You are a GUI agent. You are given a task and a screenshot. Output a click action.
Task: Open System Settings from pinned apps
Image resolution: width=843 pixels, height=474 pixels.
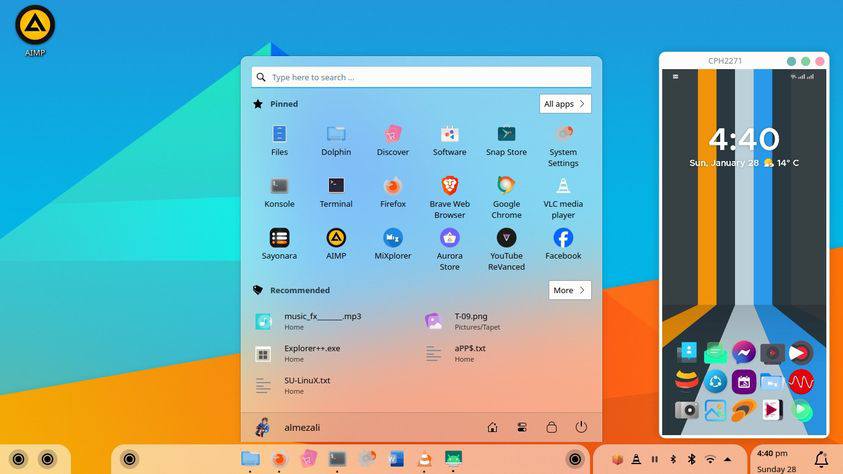pos(563,145)
